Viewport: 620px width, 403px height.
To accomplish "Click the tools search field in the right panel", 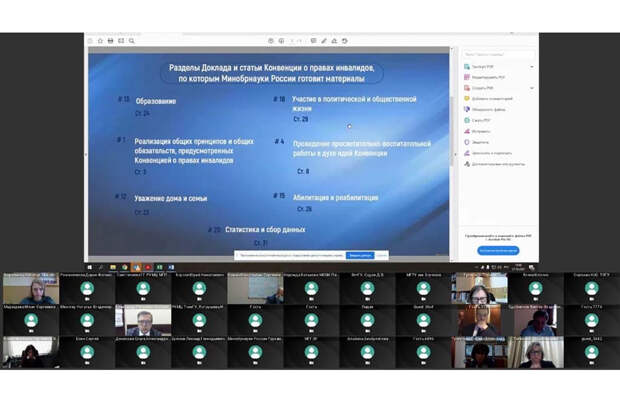I will tap(499, 54).
